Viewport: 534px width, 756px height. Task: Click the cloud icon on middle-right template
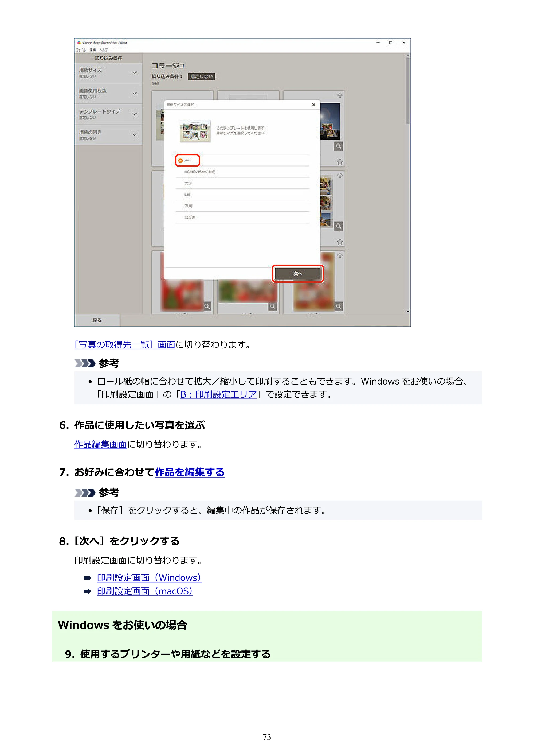pyautogui.click(x=340, y=176)
